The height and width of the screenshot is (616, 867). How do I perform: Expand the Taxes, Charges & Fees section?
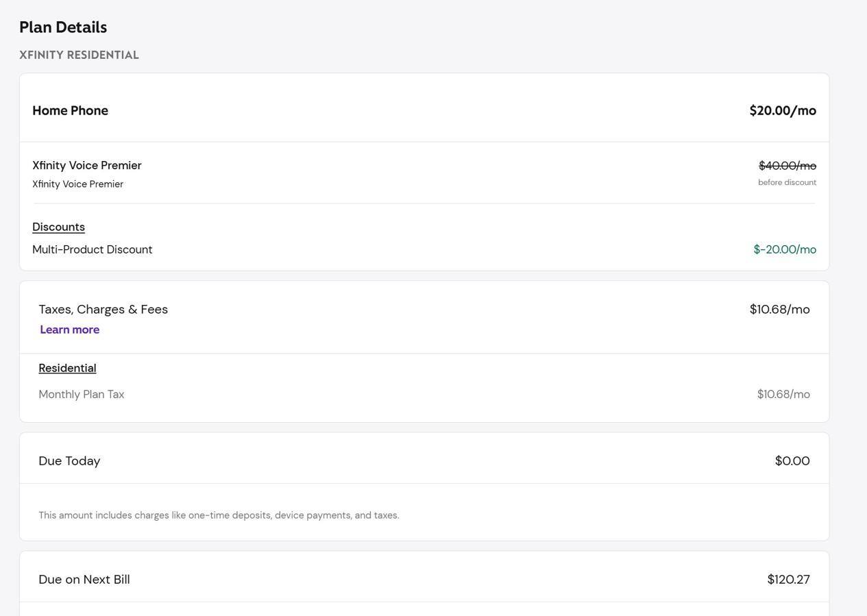(x=103, y=309)
